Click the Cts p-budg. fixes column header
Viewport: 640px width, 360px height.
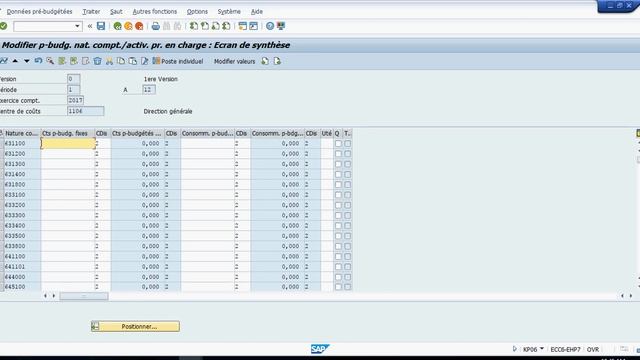pos(67,133)
